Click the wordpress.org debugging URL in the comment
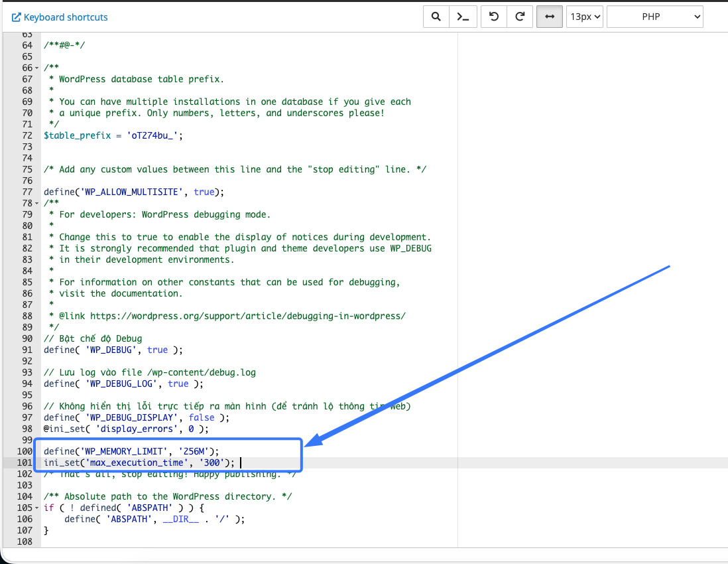The height and width of the screenshot is (564, 728). (x=247, y=316)
